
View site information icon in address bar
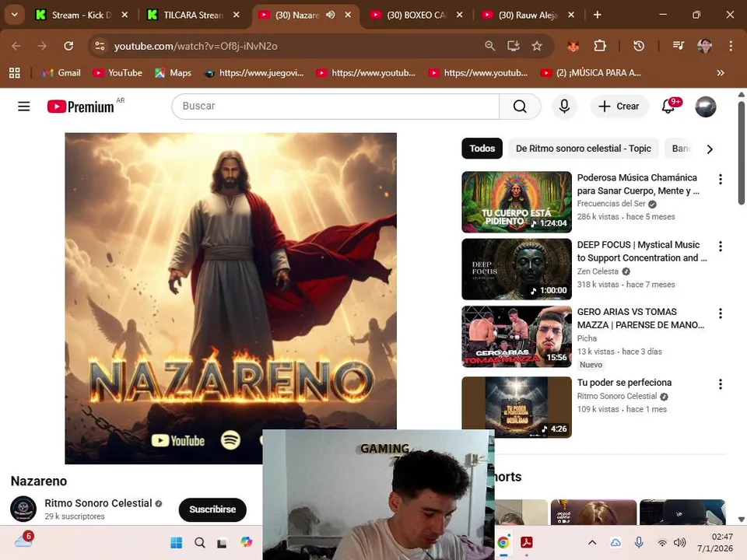pos(100,46)
